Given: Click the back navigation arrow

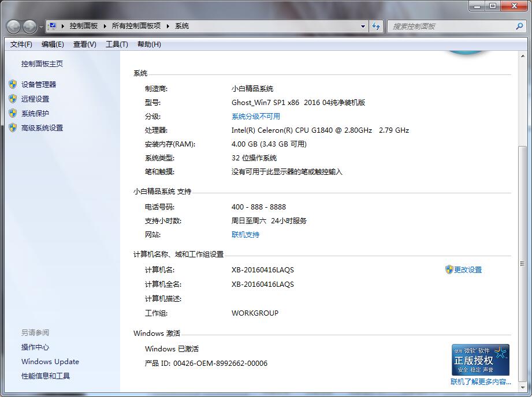Looking at the screenshot, I should click(12, 26).
